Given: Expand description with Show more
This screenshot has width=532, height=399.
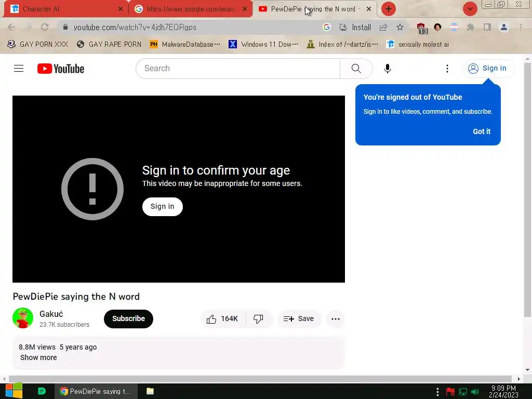Looking at the screenshot, I should [38, 357].
